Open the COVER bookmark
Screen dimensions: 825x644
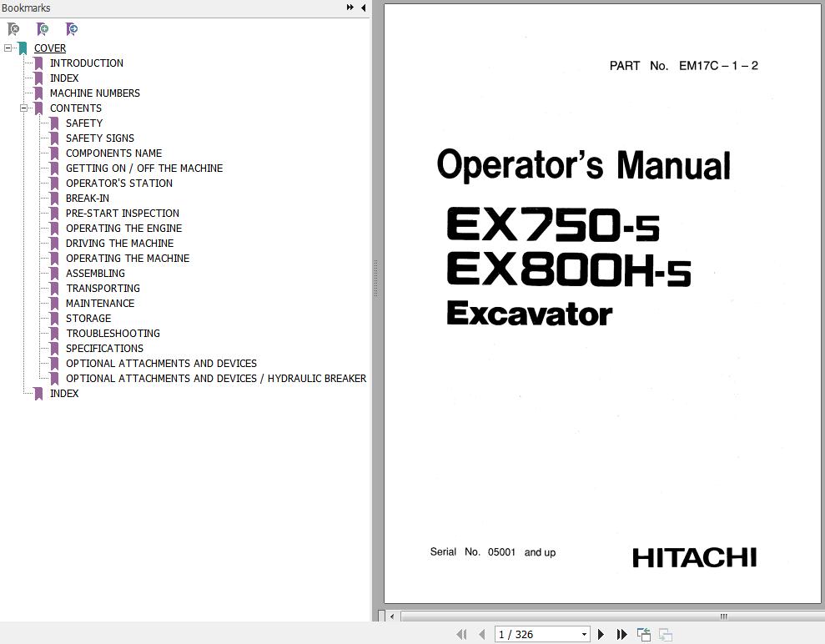pos(50,48)
